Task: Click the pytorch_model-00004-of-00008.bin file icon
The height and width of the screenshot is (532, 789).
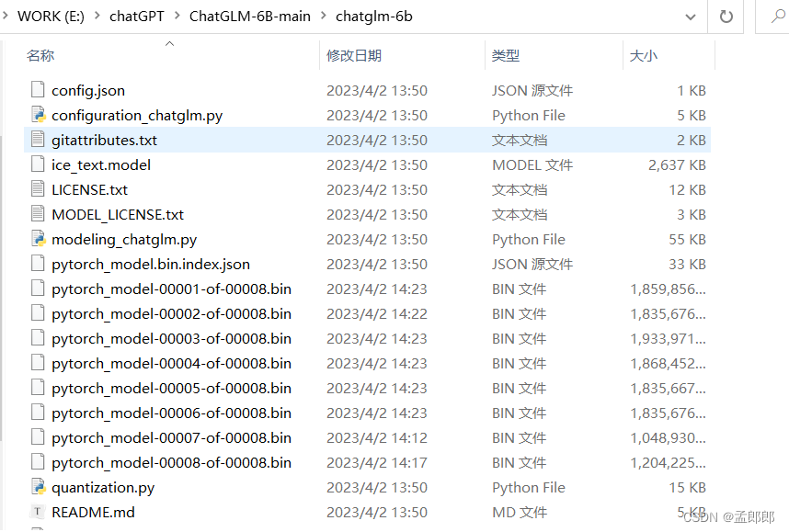Action: click(x=38, y=363)
